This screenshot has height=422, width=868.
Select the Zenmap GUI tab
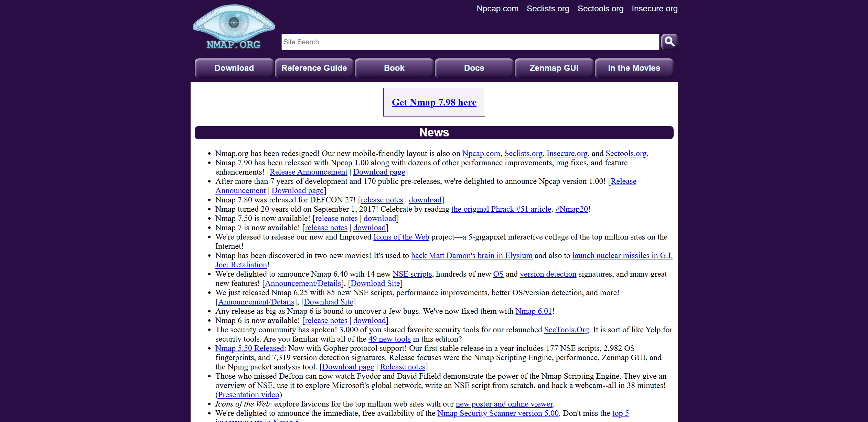(554, 68)
